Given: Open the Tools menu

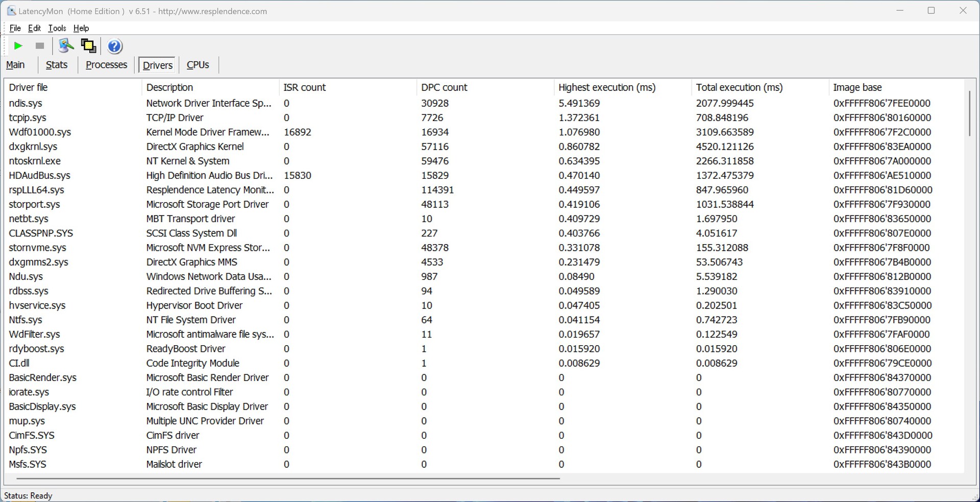Looking at the screenshot, I should (x=57, y=28).
